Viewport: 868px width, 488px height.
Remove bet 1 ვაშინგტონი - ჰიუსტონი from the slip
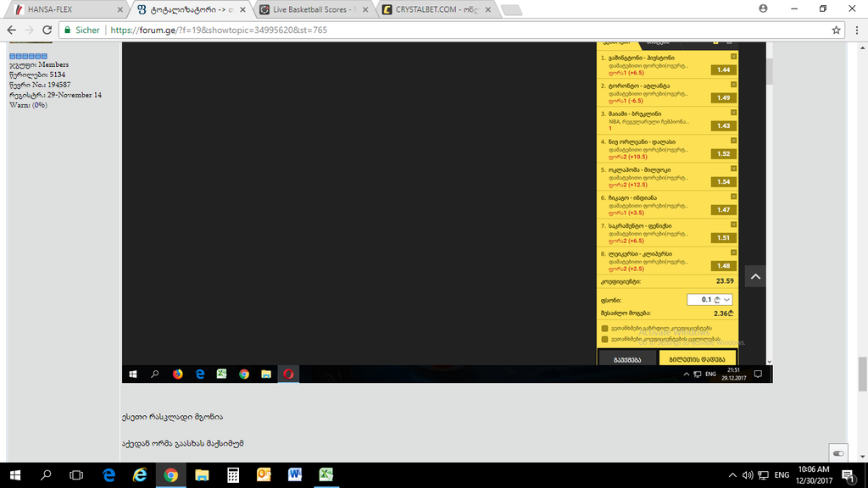pos(733,57)
